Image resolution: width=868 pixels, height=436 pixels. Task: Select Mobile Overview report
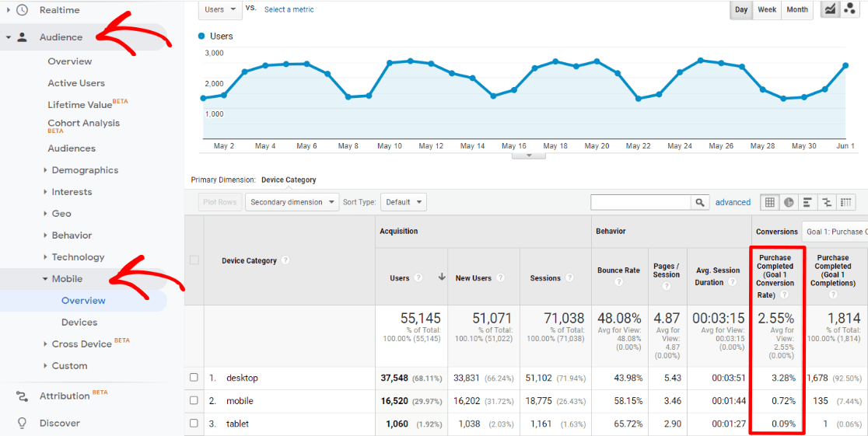pyautogui.click(x=83, y=301)
